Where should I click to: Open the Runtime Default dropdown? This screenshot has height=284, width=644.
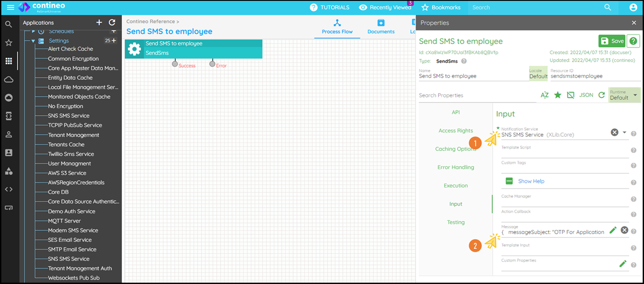pyautogui.click(x=624, y=94)
